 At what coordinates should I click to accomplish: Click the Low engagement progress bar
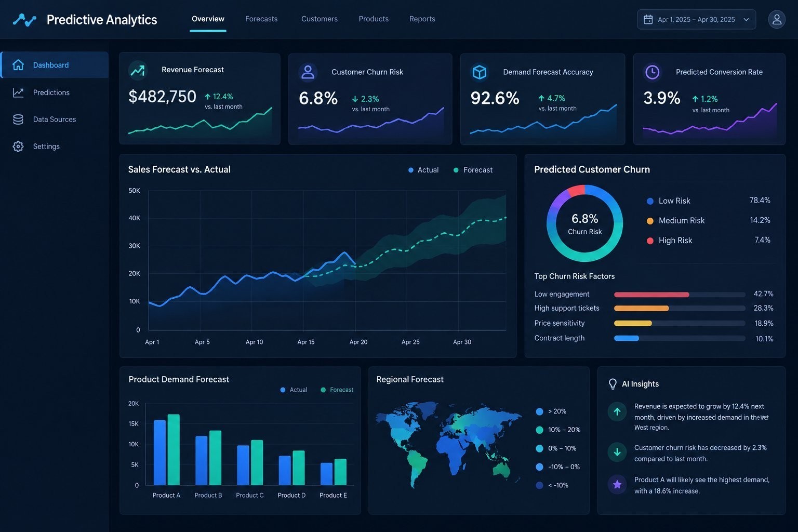click(680, 295)
